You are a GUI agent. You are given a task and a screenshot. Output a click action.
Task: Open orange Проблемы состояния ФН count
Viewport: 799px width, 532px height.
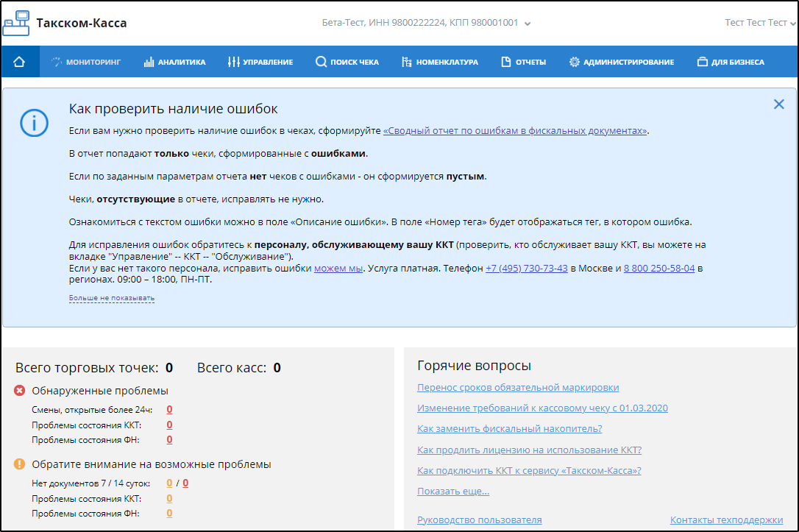pyautogui.click(x=169, y=513)
